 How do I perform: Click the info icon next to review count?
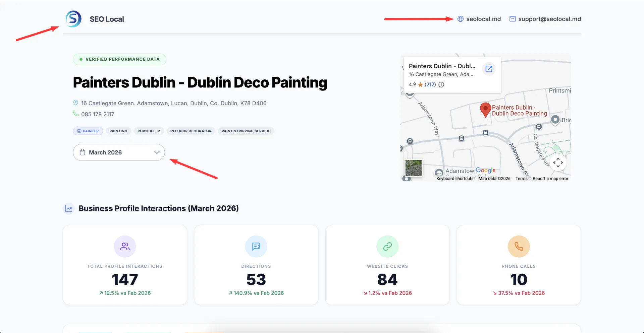[441, 84]
